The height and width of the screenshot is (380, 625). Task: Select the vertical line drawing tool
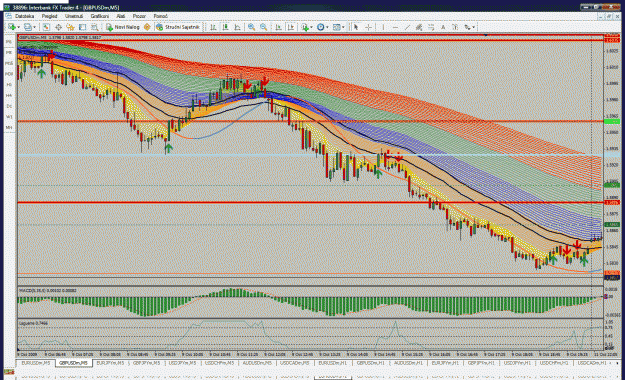[x=383, y=27]
